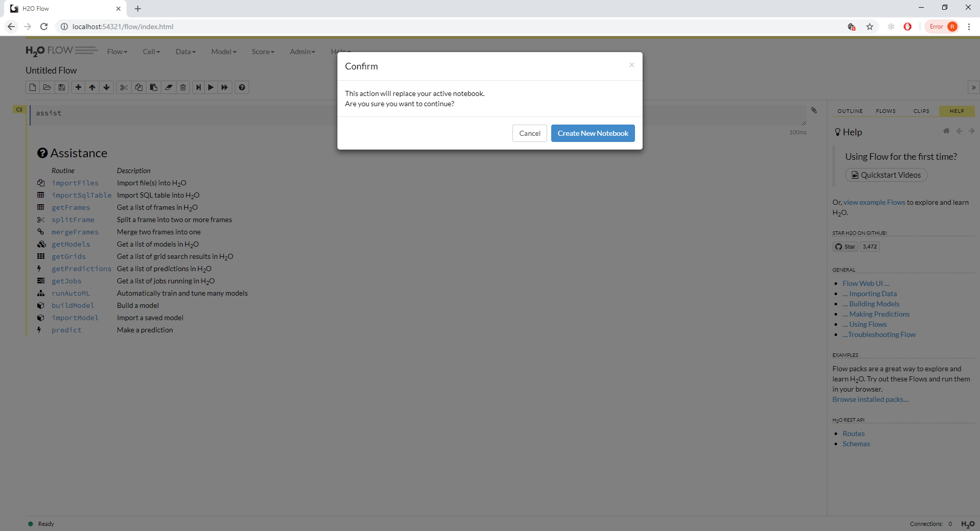Click the 3,472 star count
Viewport: 980px width, 531px height.
(870, 247)
